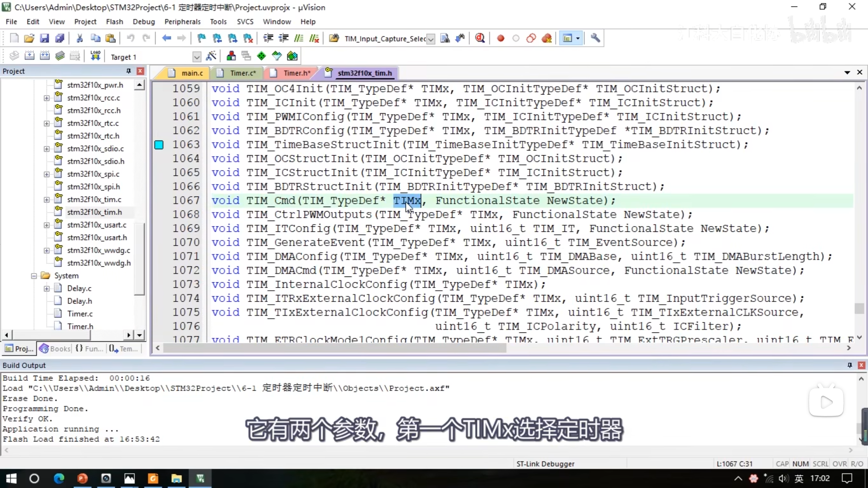This screenshot has height=488, width=868.
Task: Open the Configuration wrench icon
Action: [x=595, y=38]
